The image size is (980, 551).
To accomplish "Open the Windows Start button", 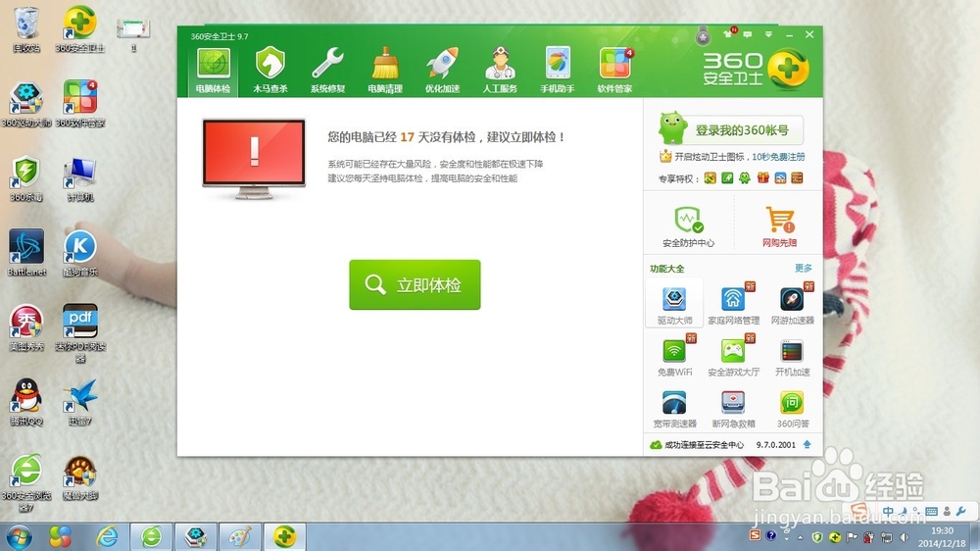I will (20, 536).
